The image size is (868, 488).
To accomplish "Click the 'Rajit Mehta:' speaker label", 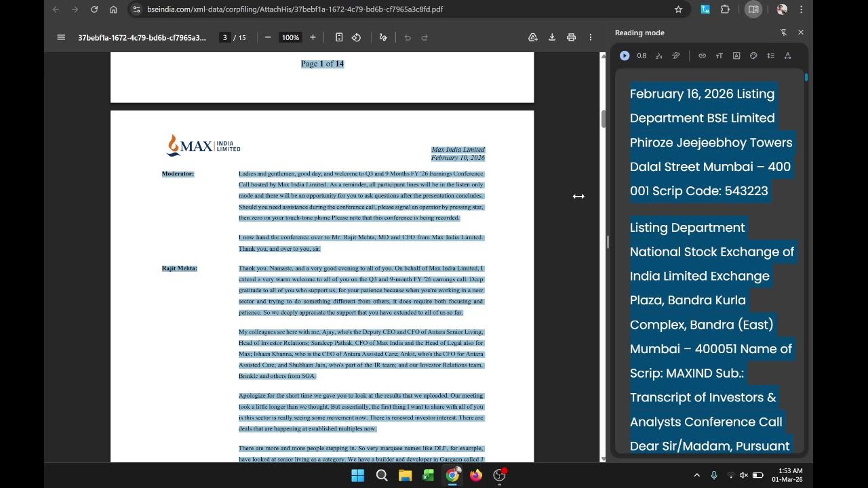I will [x=180, y=268].
